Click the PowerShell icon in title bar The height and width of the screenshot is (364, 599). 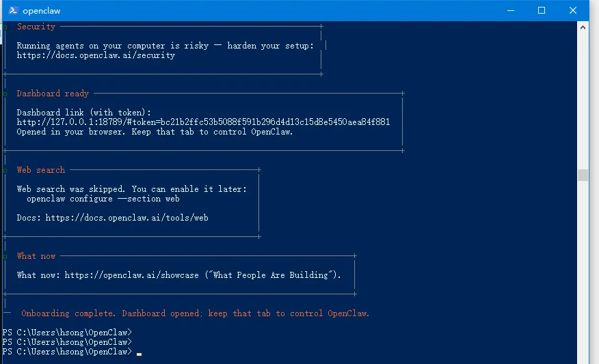tap(14, 10)
